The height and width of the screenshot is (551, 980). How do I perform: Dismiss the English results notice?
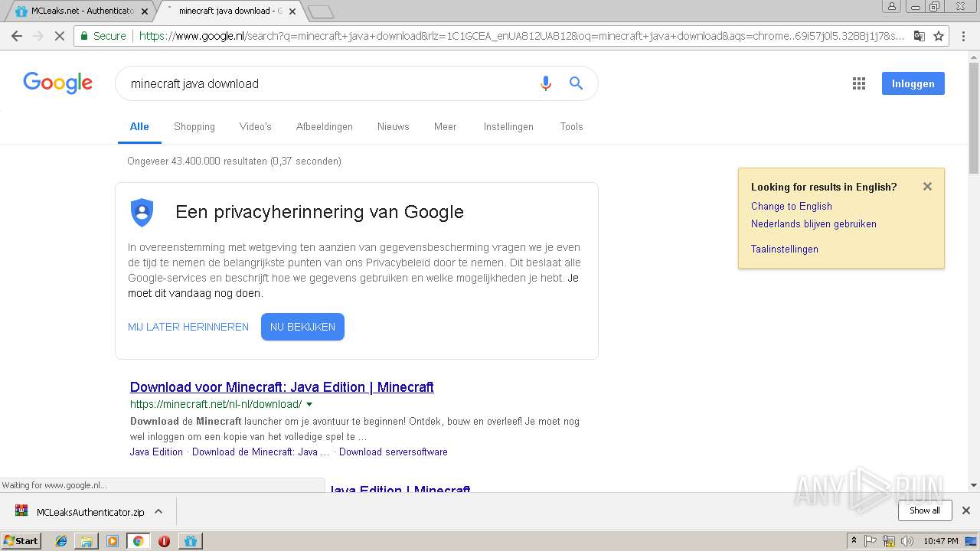click(927, 186)
